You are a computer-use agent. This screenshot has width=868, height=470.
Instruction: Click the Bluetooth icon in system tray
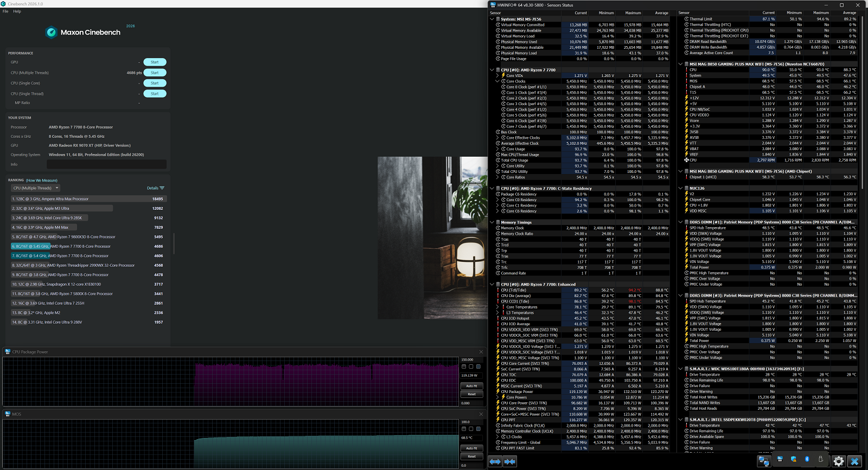click(807, 459)
